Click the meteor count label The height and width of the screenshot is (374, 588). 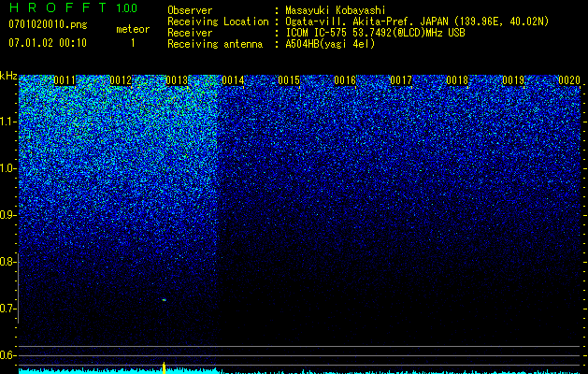tap(133, 29)
